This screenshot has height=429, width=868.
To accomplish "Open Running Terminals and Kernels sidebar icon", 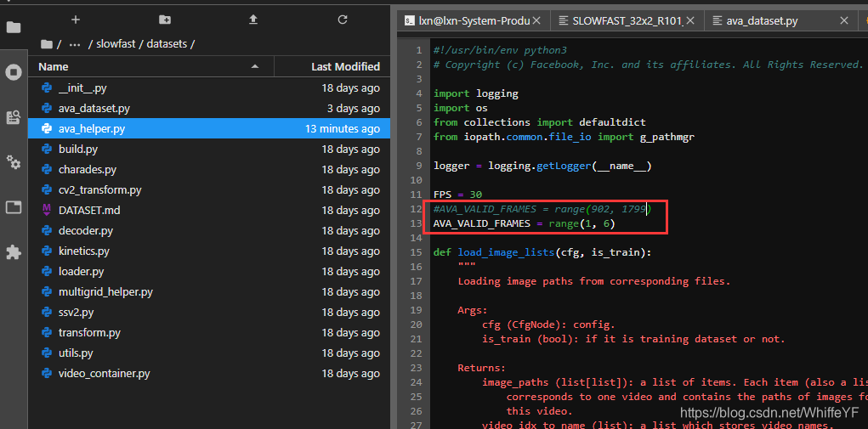I will [x=14, y=72].
